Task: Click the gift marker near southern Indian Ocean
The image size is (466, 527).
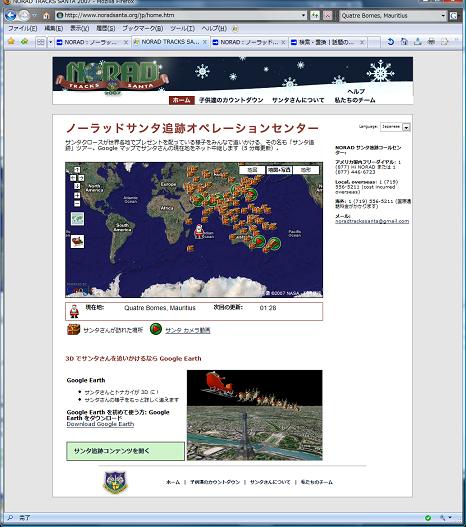Action: (190, 248)
